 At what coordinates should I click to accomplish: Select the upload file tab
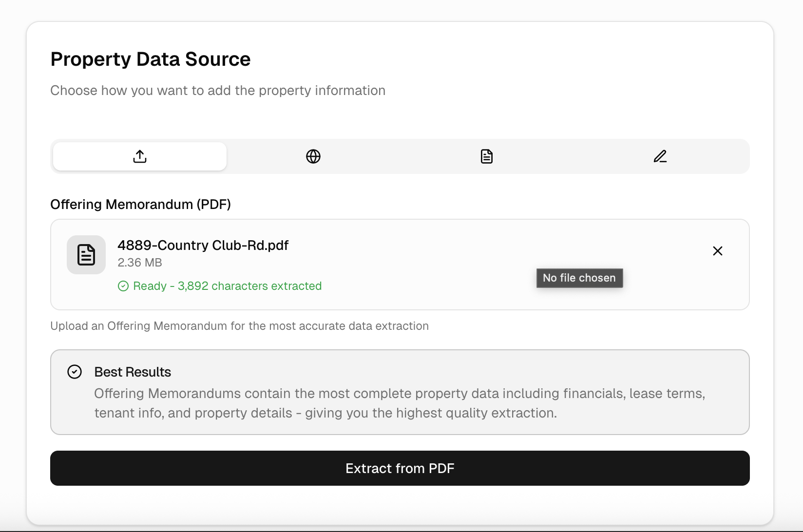click(x=140, y=156)
